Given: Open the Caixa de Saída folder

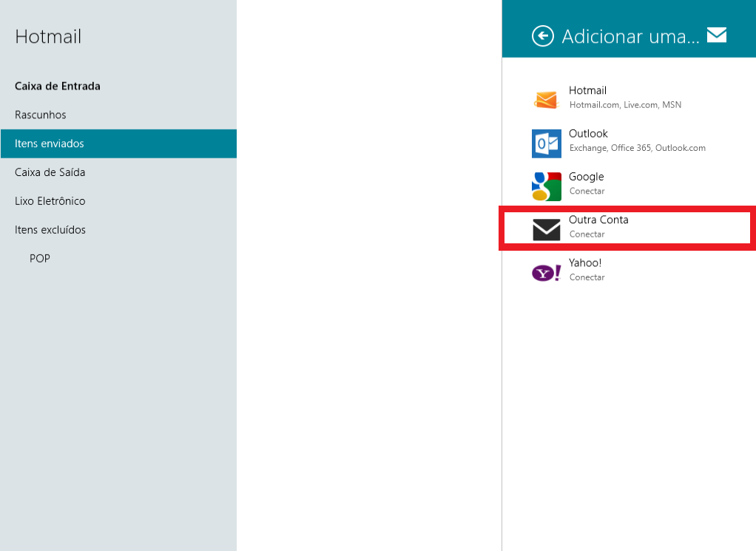Looking at the screenshot, I should pyautogui.click(x=50, y=172).
